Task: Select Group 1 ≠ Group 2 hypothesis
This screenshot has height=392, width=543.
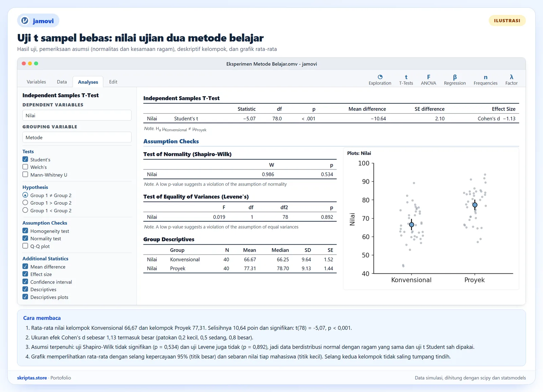Action: tap(25, 195)
